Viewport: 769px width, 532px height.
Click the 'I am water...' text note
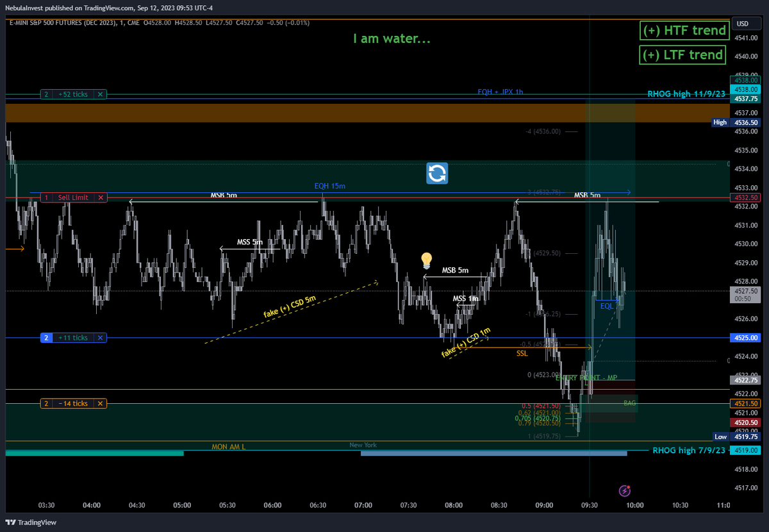(392, 38)
